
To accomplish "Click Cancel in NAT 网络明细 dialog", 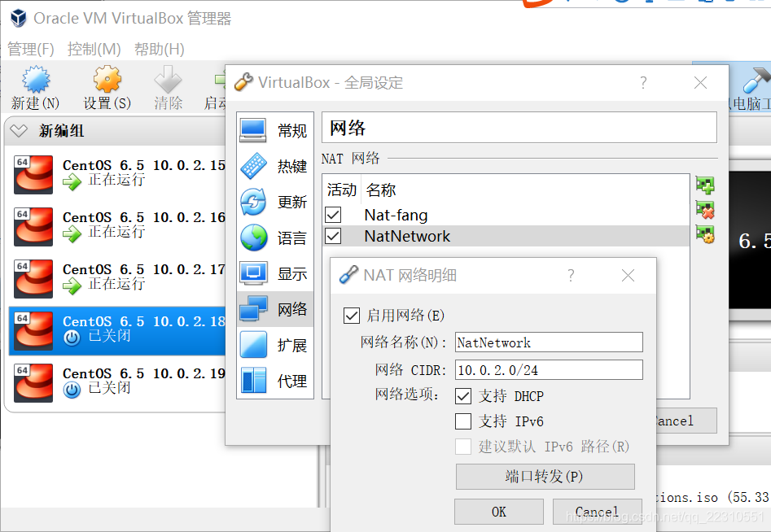I will [x=597, y=512].
